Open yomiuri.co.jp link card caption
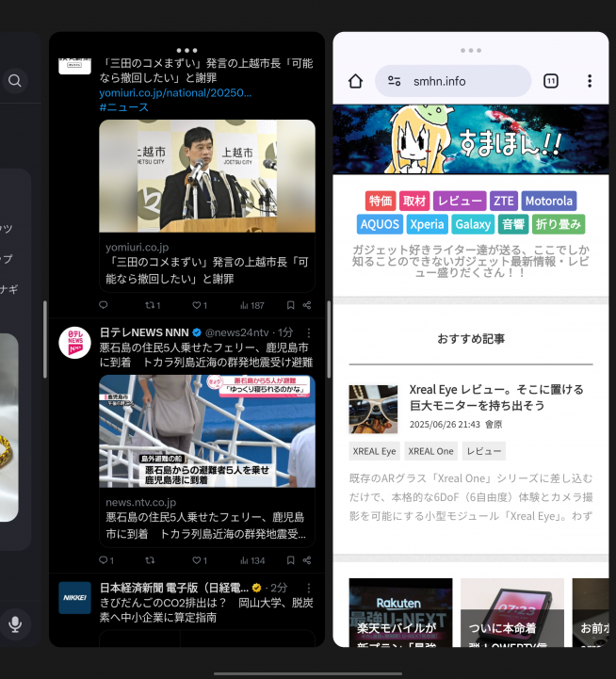The image size is (616, 679). tap(207, 263)
